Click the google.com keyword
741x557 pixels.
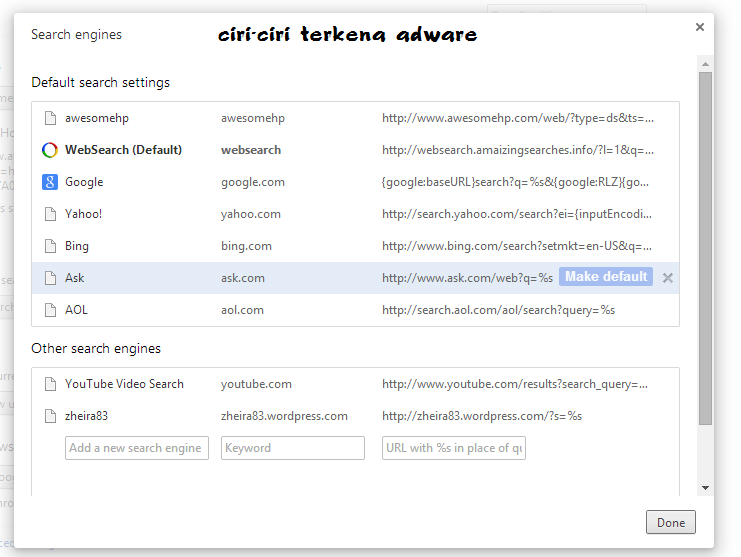pos(253,182)
